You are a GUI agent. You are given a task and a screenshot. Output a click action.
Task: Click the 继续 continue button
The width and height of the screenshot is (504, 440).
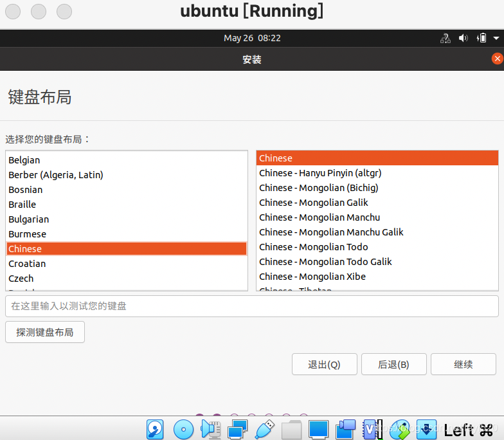(463, 364)
